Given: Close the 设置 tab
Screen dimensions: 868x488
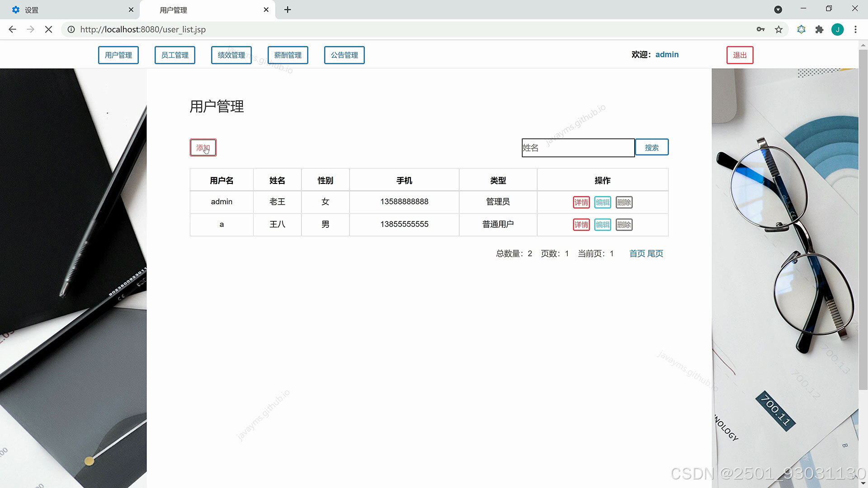Looking at the screenshot, I should pyautogui.click(x=131, y=9).
